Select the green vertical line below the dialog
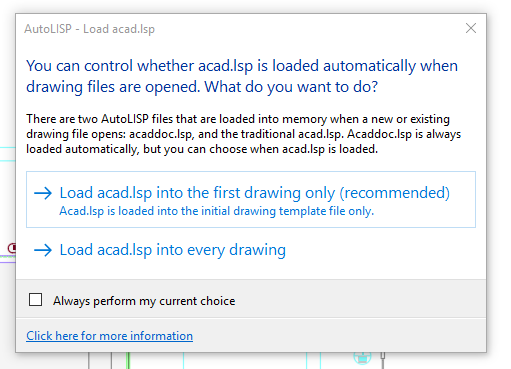Screen dimensions: 511x369 [x=128, y=361]
